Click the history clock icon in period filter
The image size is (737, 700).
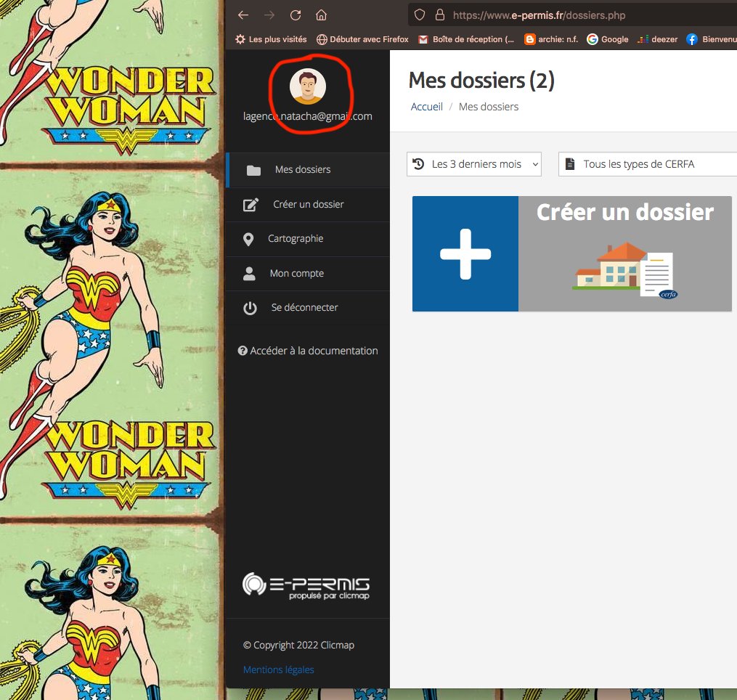click(x=418, y=163)
